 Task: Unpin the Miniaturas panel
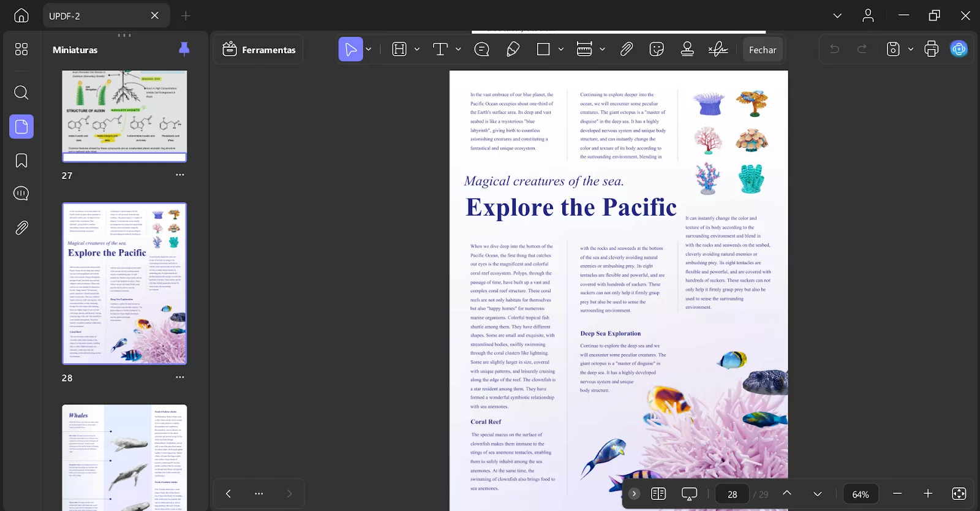coord(184,50)
